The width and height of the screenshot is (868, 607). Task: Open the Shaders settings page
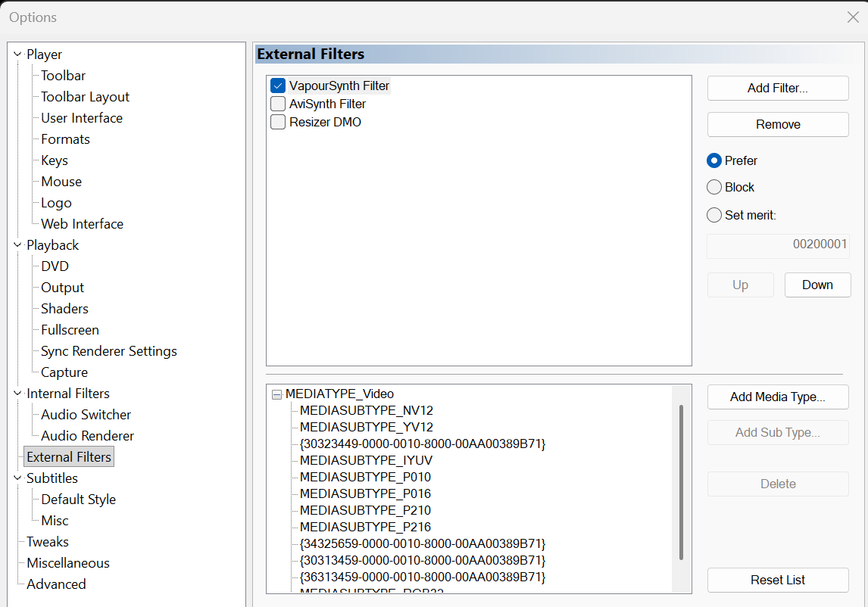[64, 309]
